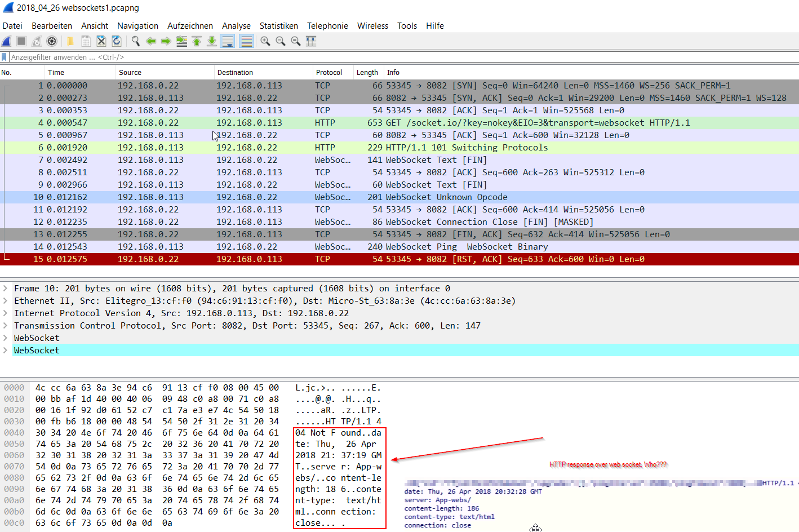Open a capture file via folder icon

[x=70, y=41]
